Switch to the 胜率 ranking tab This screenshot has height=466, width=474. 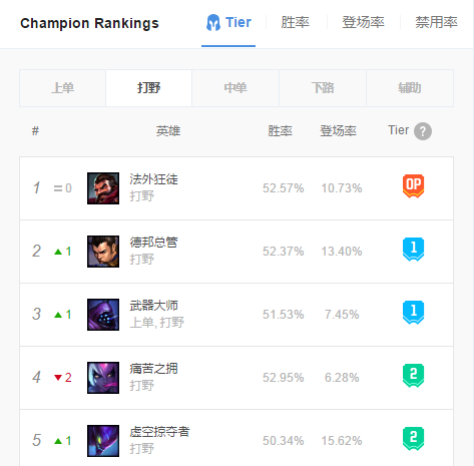pos(295,22)
